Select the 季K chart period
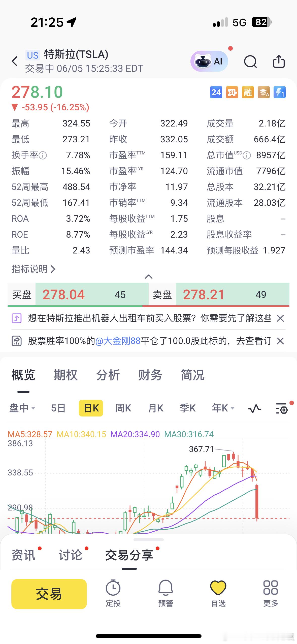The height and width of the screenshot is (644, 297). [188, 408]
